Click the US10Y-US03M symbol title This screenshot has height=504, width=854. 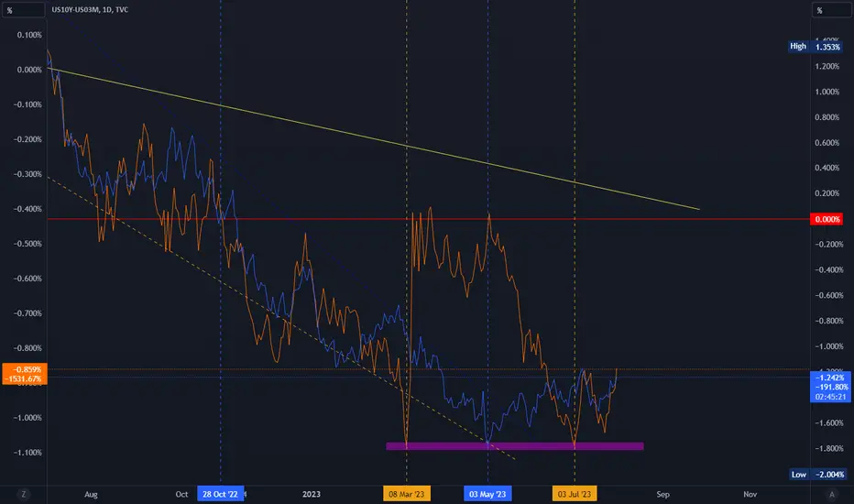(90, 10)
